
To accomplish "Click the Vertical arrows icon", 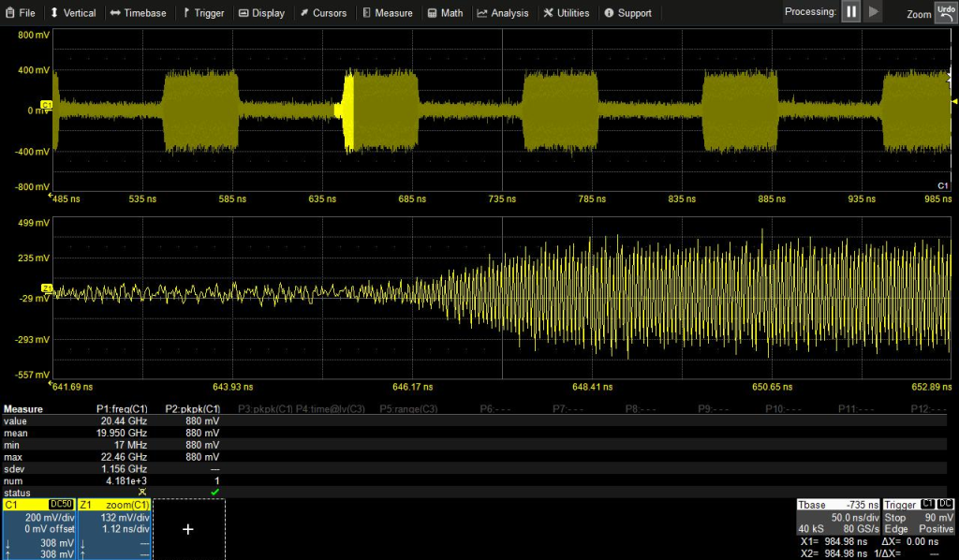I will (x=52, y=12).
